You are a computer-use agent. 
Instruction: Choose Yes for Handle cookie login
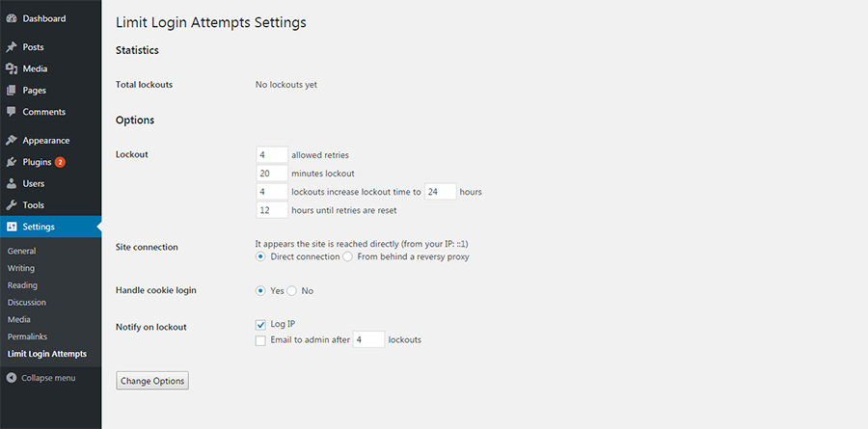(260, 290)
